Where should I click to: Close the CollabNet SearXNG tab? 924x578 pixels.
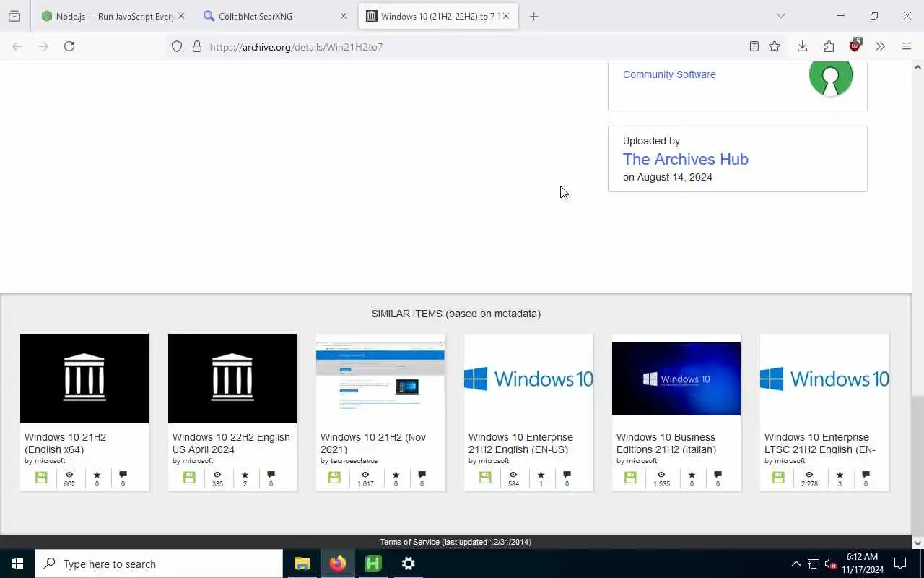point(344,16)
